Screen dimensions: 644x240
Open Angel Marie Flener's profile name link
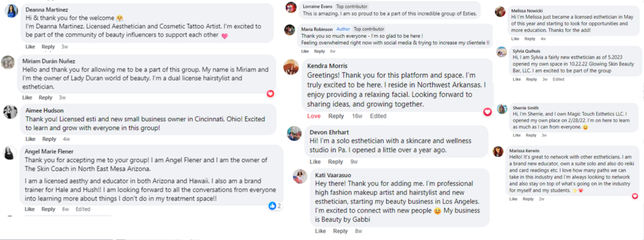click(x=49, y=151)
